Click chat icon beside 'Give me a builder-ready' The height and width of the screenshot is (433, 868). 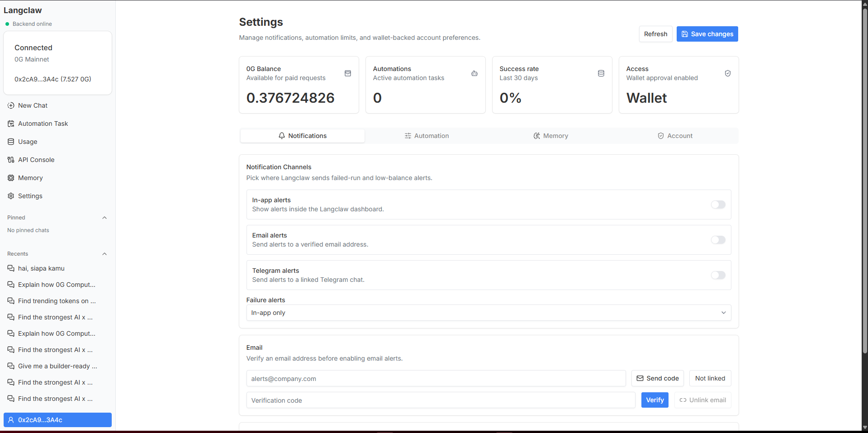pyautogui.click(x=11, y=366)
